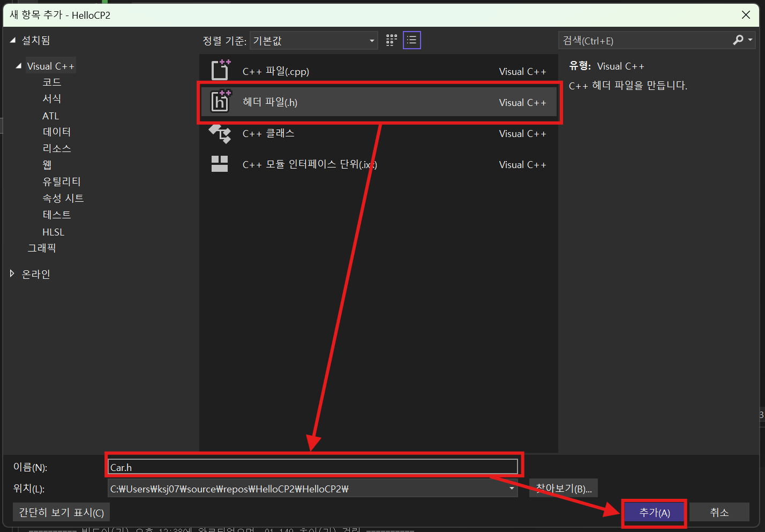Image resolution: width=765 pixels, height=532 pixels.
Task: Select the 데이터 category
Action: point(57,132)
